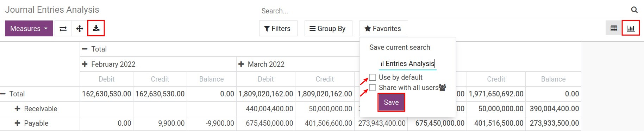The height and width of the screenshot is (131, 644).
Task: Select total credit cell 1,971,650,692.00
Action: (496, 94)
